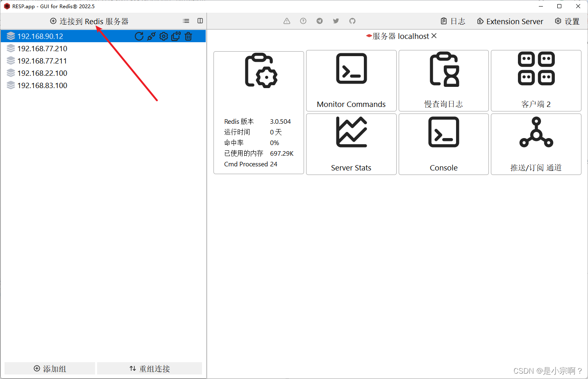The height and width of the screenshot is (379, 588).
Task: Click the 运行时间 0 天 entry
Action: tap(253, 132)
